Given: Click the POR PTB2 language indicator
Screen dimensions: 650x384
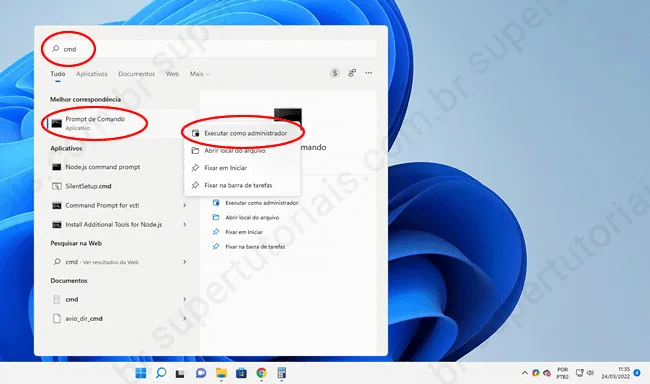Looking at the screenshot, I should [563, 373].
